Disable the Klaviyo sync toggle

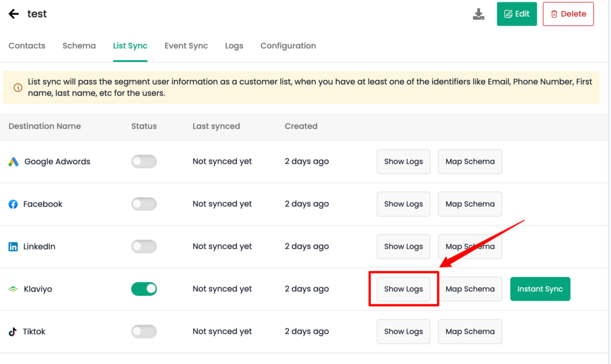pos(144,289)
